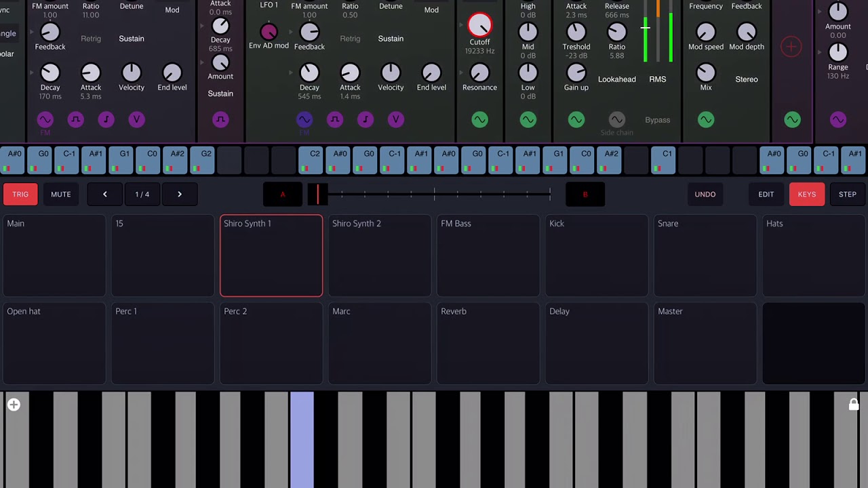Toggle Retrig in the Ratio 11.00 operator
The image size is (868, 488).
pyautogui.click(x=91, y=39)
